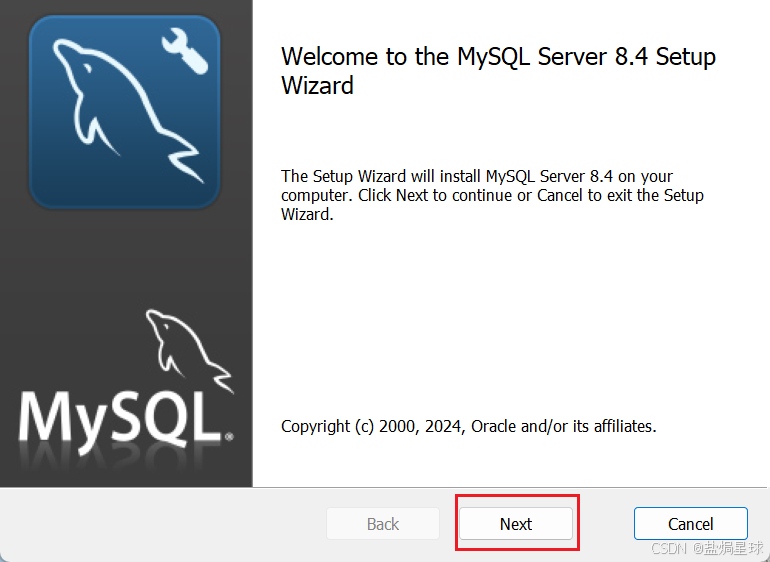
Task: Click the "The Setup Wizard will install" description paragraph
Action: 492,195
